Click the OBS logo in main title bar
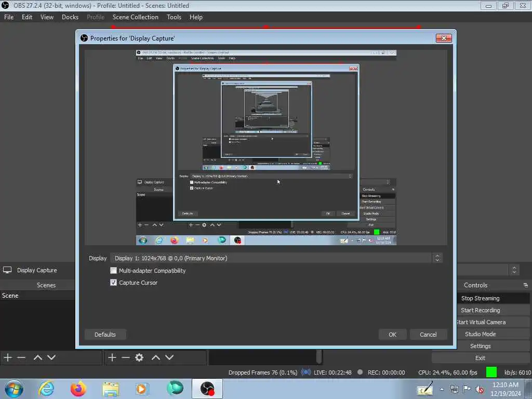Screen dimensions: 532x399 (x=5, y=5)
